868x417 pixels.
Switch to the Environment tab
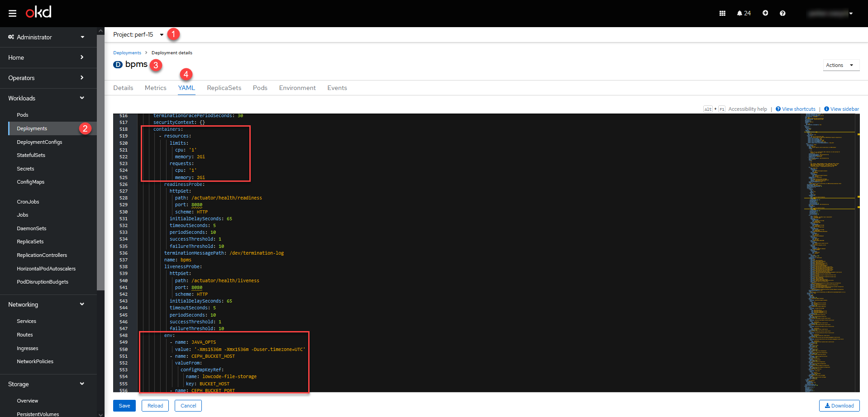[x=297, y=88]
